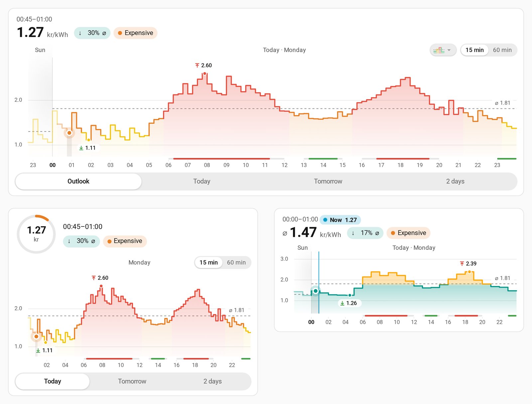The image size is (532, 404).
Task: Open the Outlook tab
Action: [78, 181]
